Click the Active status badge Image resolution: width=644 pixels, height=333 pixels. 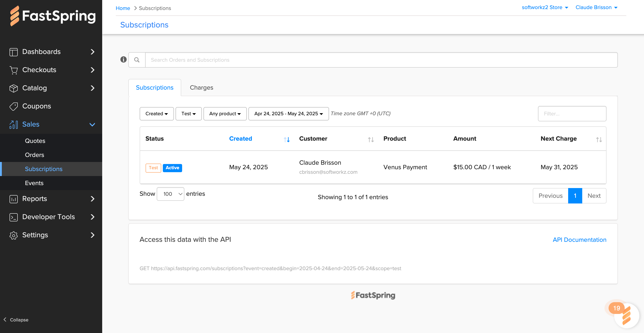[172, 168]
